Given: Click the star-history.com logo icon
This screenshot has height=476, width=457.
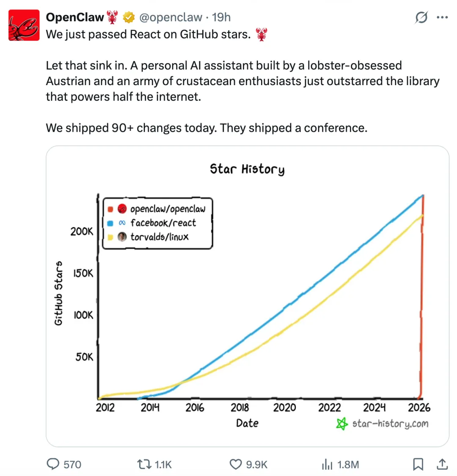Looking at the screenshot, I should 342,423.
